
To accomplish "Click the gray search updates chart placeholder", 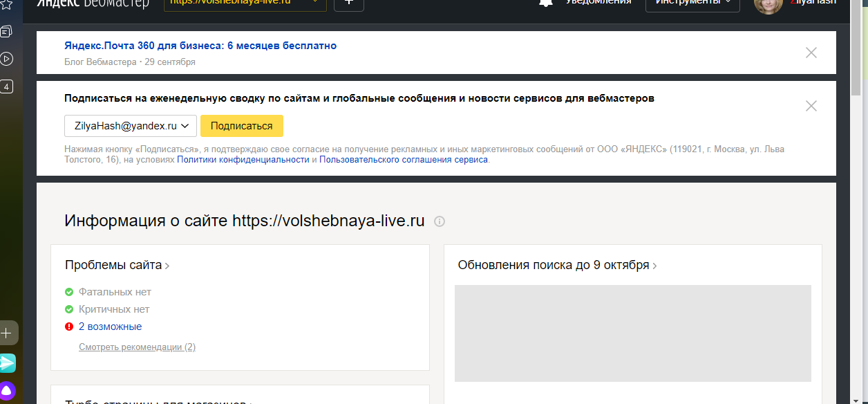I will tap(633, 333).
